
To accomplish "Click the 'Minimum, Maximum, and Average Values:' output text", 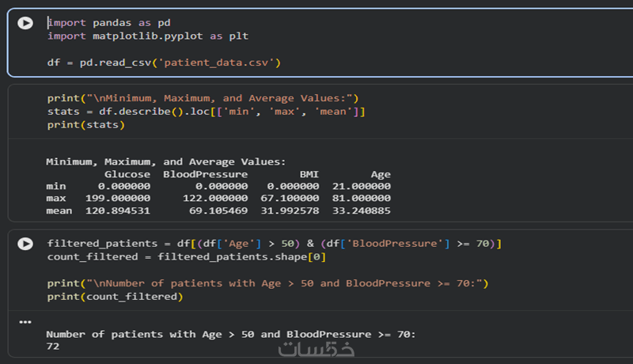I will click(165, 161).
